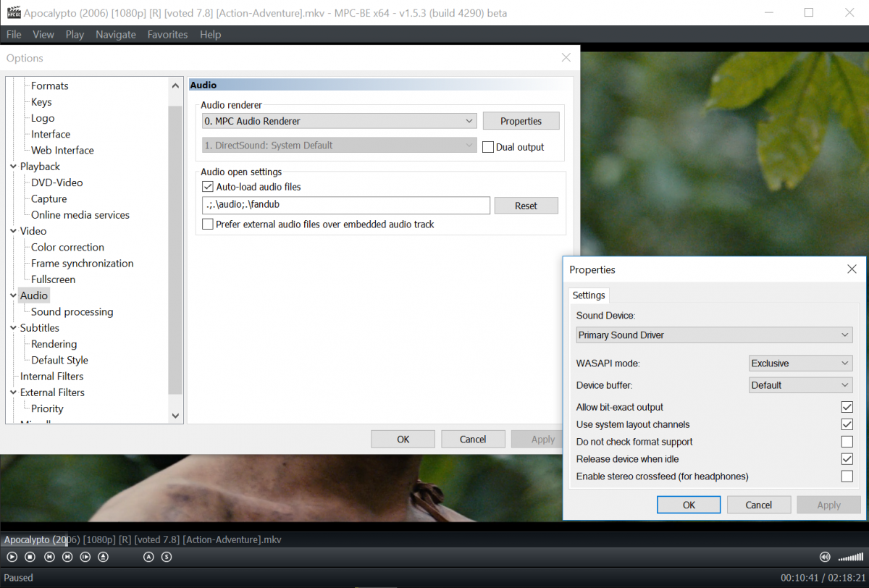This screenshot has width=869, height=588.
Task: Click scroll up arrow of options tree
Action: (175, 85)
